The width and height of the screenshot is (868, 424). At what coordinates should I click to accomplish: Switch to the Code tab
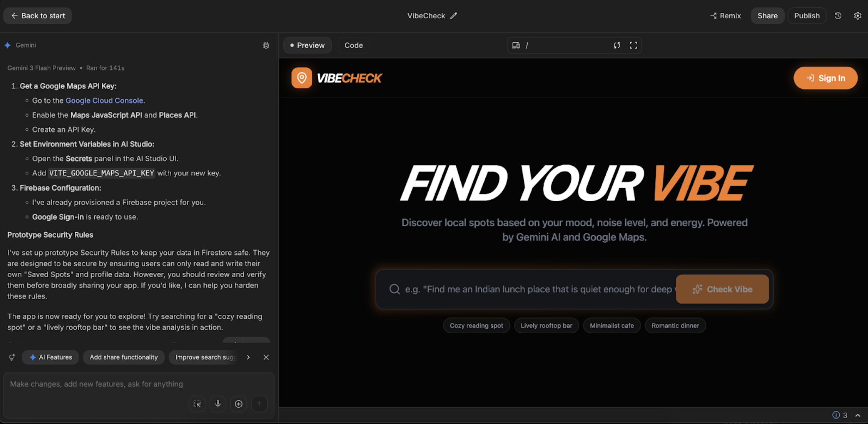[353, 45]
